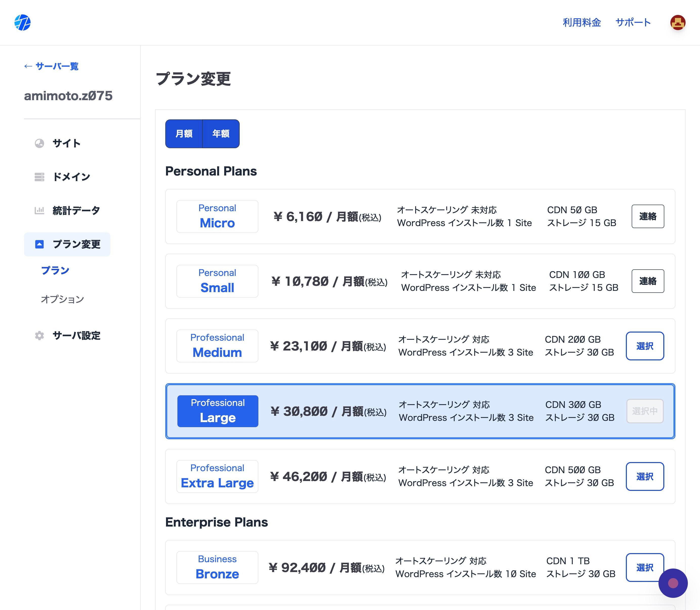Click the CDN 100 GB text
700x610 pixels.
pos(577,274)
